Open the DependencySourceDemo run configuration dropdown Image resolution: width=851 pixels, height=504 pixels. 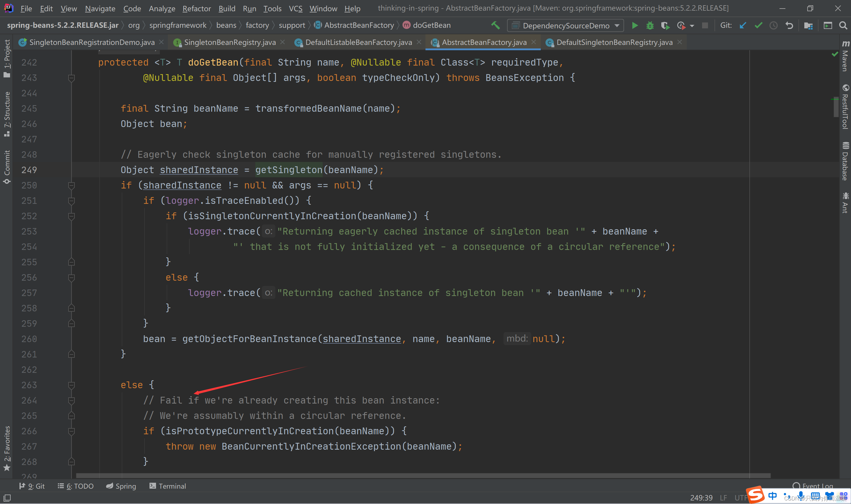565,25
